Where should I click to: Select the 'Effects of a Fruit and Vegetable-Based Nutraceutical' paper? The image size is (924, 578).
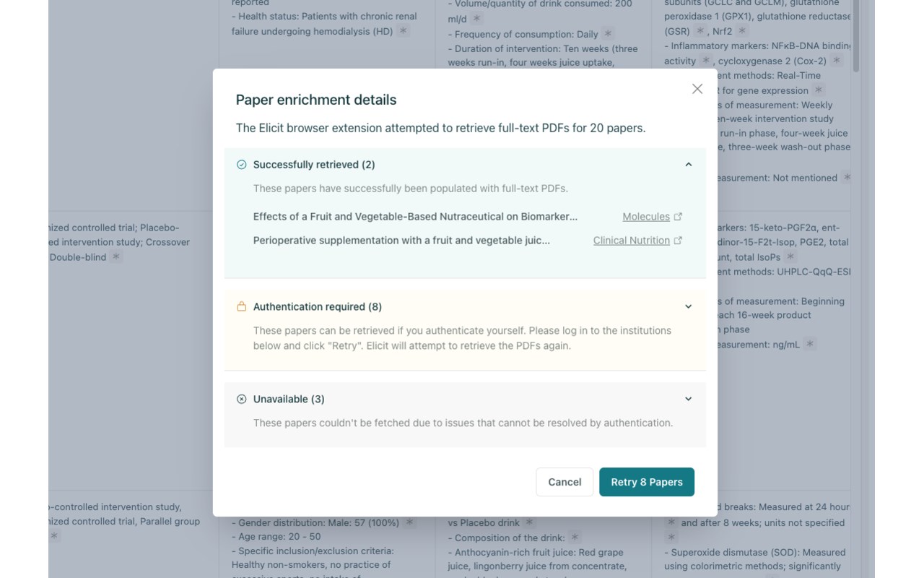click(415, 217)
